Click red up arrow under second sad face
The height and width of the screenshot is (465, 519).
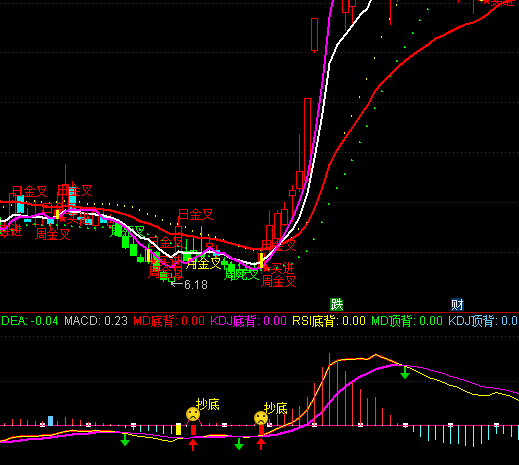pos(261,444)
